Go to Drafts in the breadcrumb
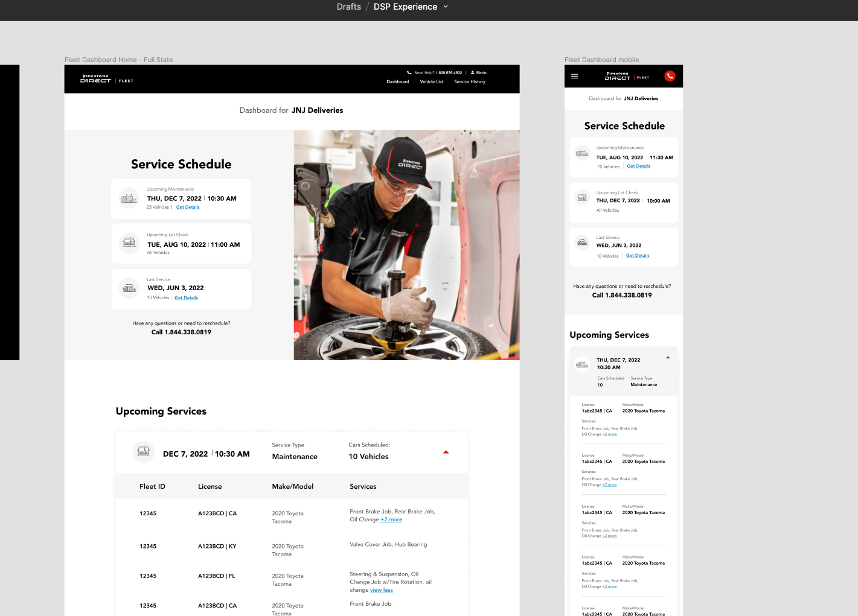This screenshot has height=616, width=858. point(349,7)
